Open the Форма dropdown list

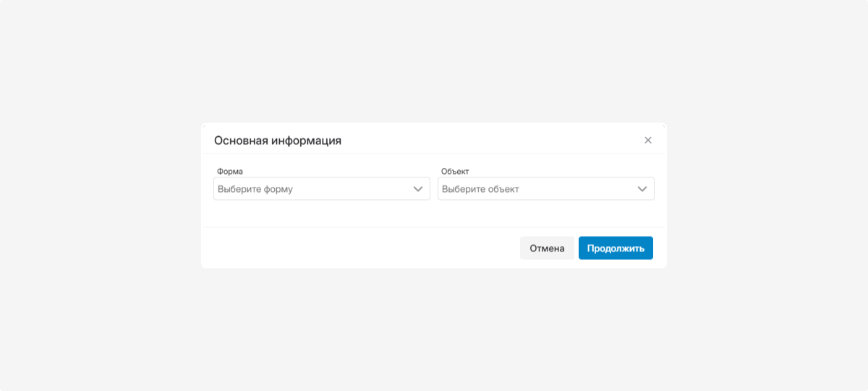point(321,189)
